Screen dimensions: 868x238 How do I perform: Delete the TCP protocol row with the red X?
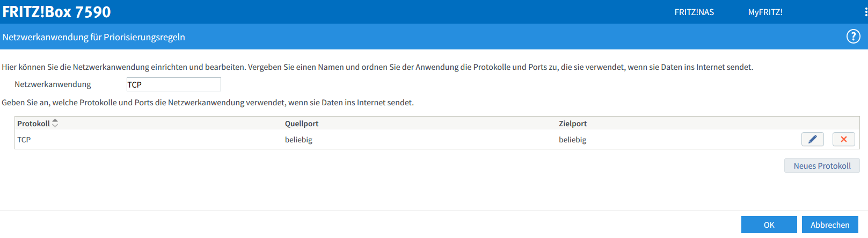click(x=843, y=140)
